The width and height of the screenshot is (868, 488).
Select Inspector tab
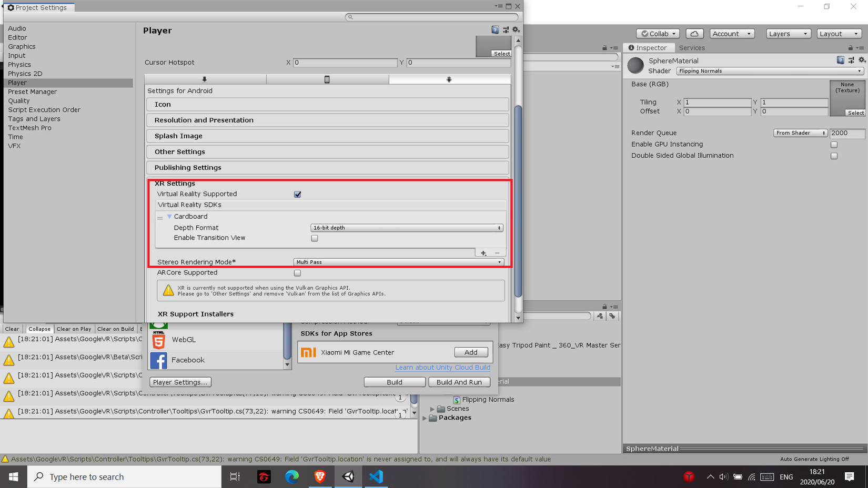point(648,48)
